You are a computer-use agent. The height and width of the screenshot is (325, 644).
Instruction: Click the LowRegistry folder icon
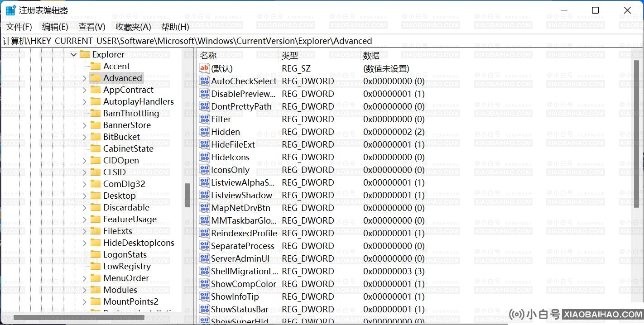coord(96,266)
